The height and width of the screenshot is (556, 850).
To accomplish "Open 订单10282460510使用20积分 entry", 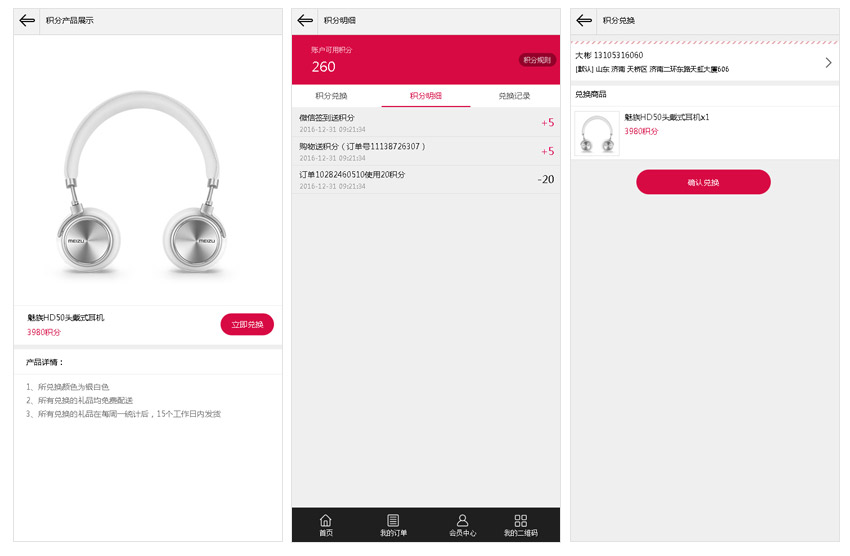I will [x=426, y=179].
